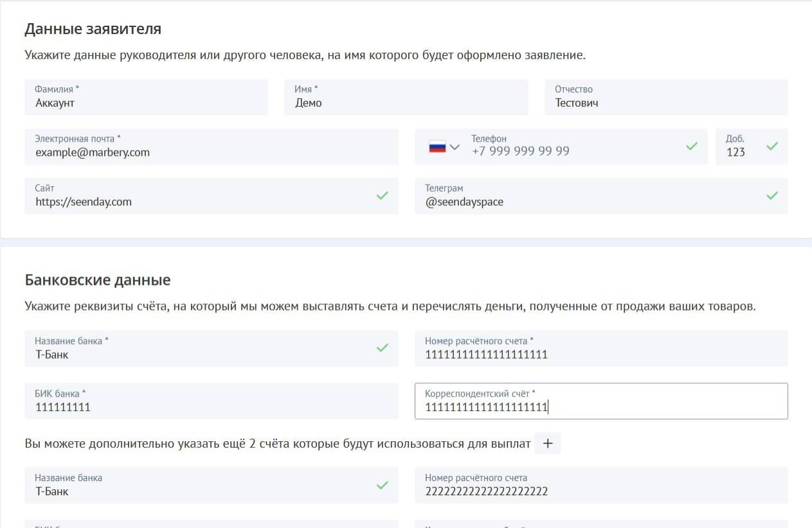Click the checkmark in the Доб. field
The width and height of the screenshot is (812, 528).
click(772, 146)
